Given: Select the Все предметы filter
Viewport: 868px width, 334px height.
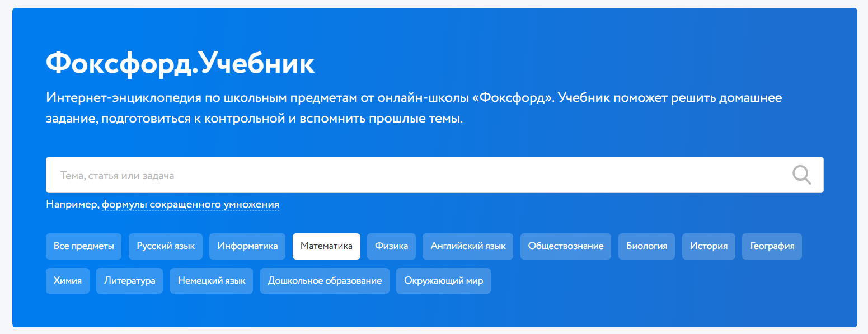Looking at the screenshot, I should coord(84,246).
